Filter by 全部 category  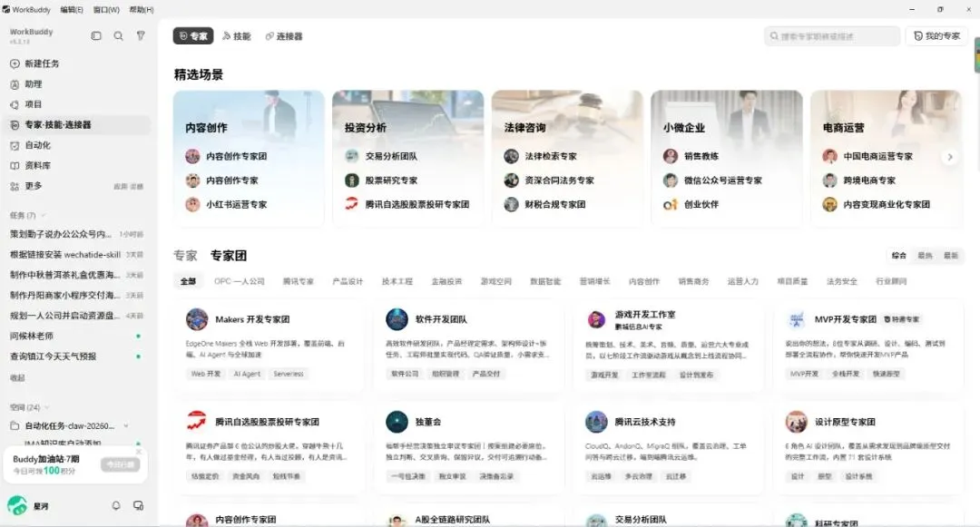[x=188, y=281]
